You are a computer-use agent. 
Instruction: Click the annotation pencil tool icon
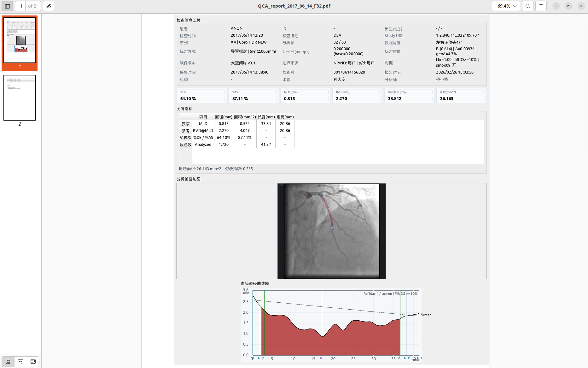pos(49,6)
